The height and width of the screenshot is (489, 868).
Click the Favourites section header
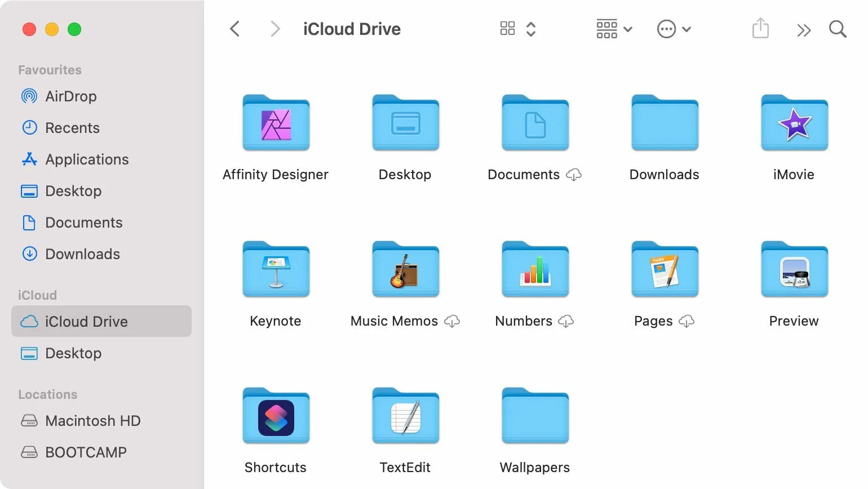pyautogui.click(x=50, y=70)
